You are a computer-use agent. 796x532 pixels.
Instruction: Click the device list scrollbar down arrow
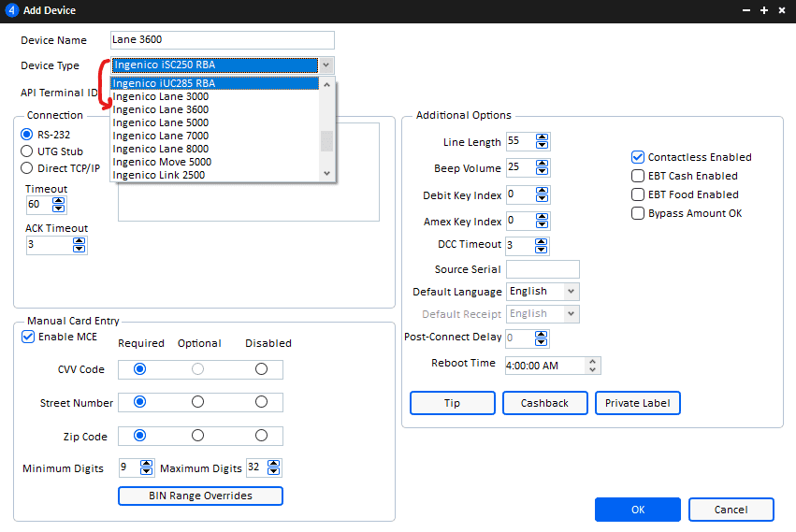(326, 173)
